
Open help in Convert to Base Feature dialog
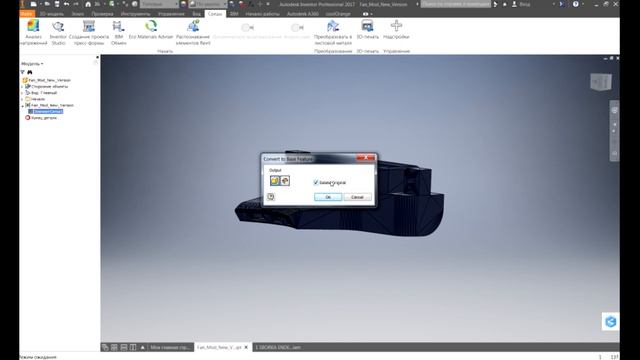click(271, 197)
